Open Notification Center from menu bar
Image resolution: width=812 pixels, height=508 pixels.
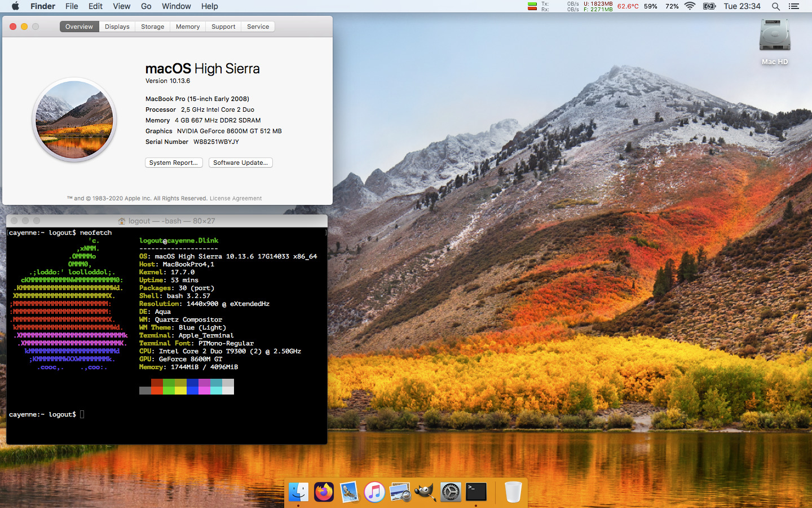794,6
